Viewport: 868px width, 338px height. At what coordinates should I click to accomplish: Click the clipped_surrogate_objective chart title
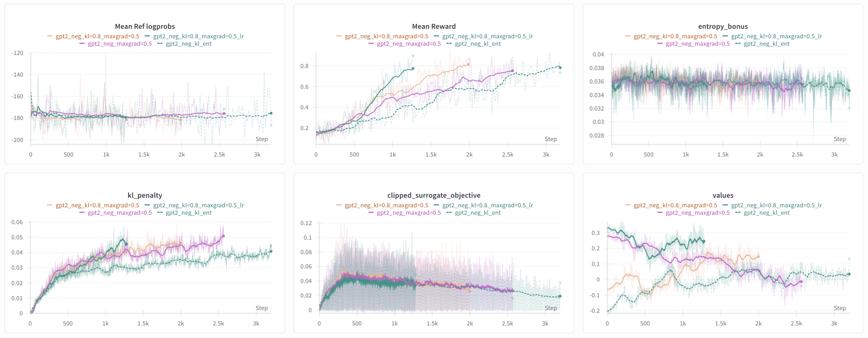434,195
